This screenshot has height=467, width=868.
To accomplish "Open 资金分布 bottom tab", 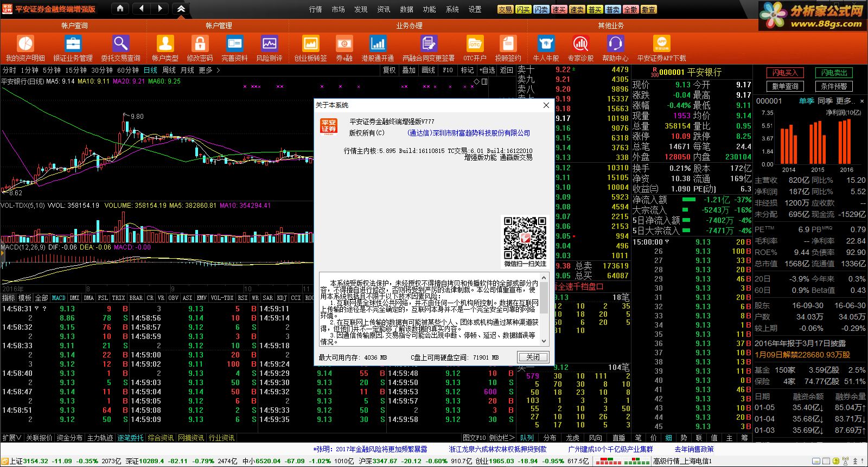I will pos(69,438).
